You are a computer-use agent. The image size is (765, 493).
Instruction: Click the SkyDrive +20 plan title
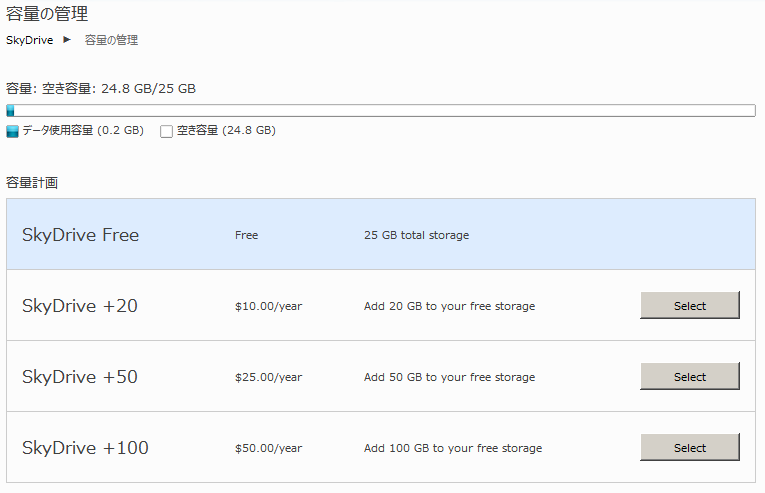[80, 306]
